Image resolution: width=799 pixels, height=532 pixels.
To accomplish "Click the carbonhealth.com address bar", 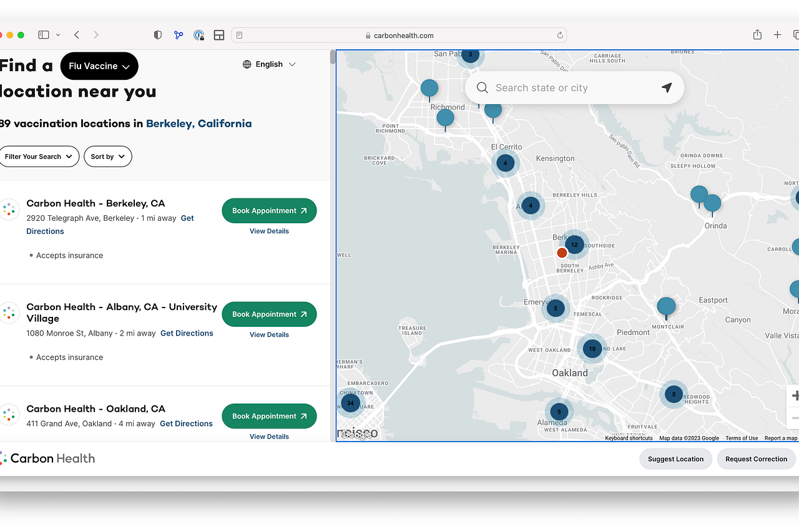I will tap(399, 36).
